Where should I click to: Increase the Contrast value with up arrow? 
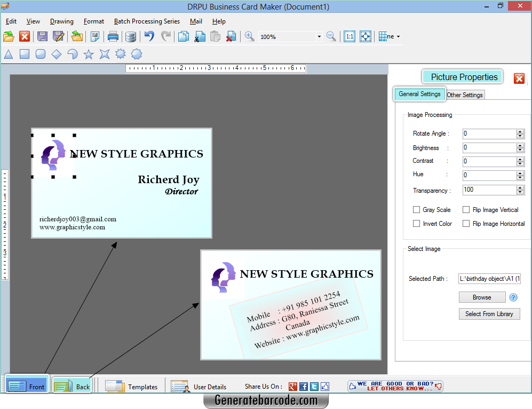click(x=520, y=160)
